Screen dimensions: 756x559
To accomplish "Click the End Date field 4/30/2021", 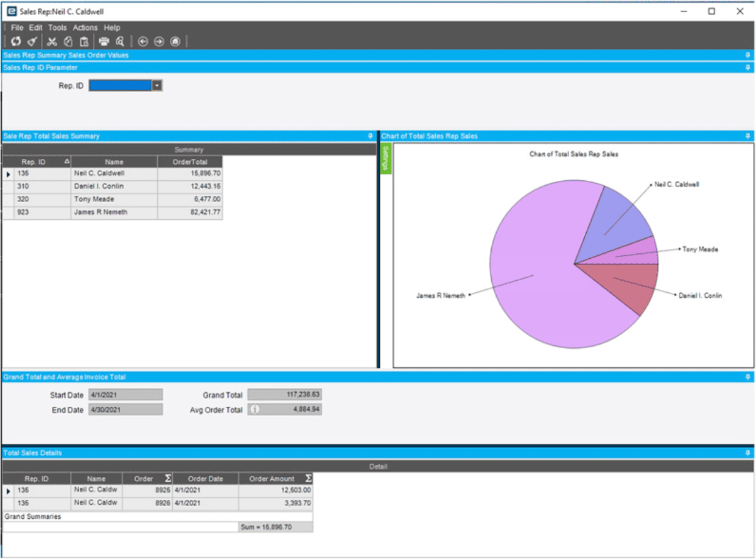I will tap(126, 410).
